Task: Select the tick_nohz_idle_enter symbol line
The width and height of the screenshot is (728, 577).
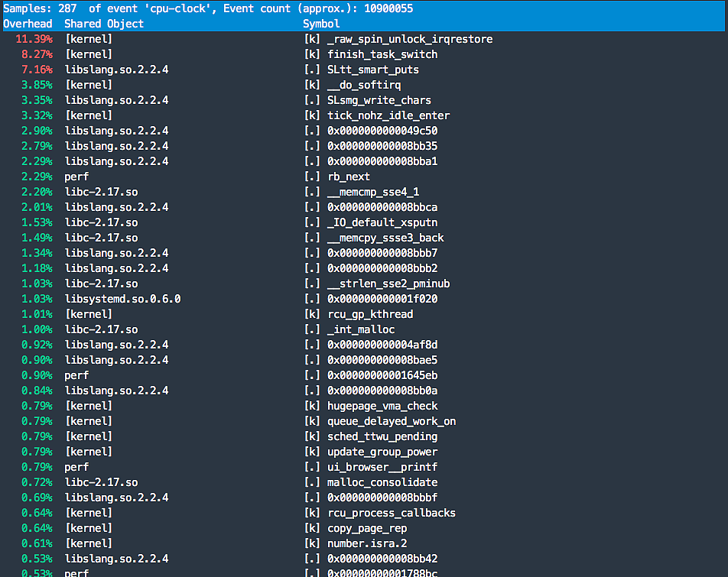Action: click(388, 115)
